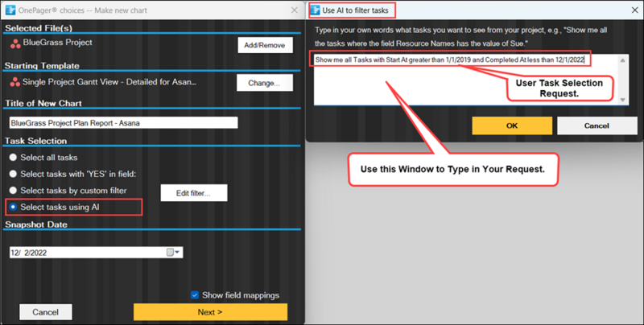Close the OnePager choices window
Image resolution: width=644 pixels, height=325 pixels.
[295, 10]
